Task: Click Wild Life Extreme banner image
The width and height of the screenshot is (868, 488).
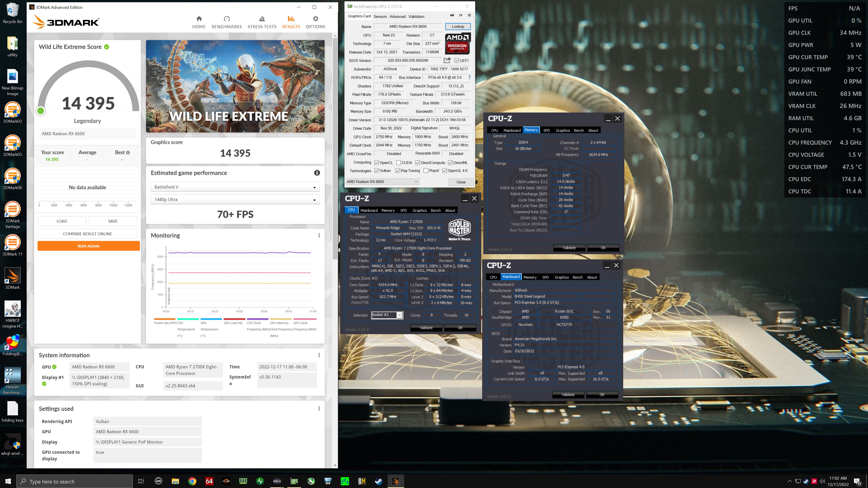Action: pyautogui.click(x=235, y=86)
